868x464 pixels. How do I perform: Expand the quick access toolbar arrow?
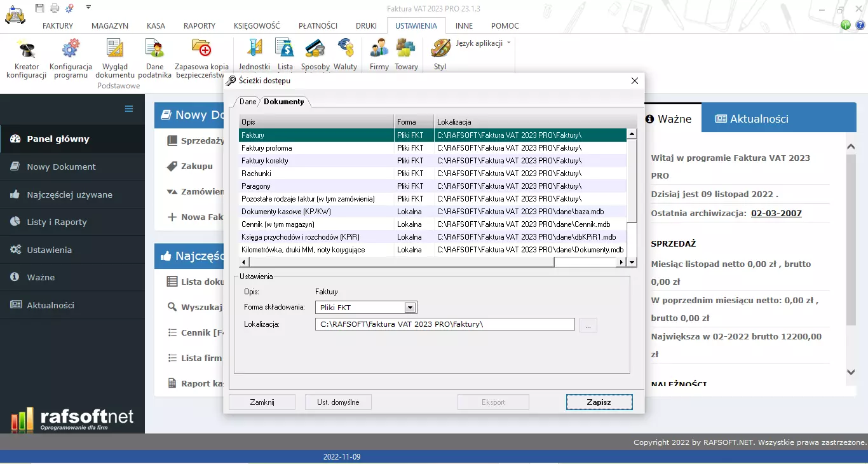(88, 6)
